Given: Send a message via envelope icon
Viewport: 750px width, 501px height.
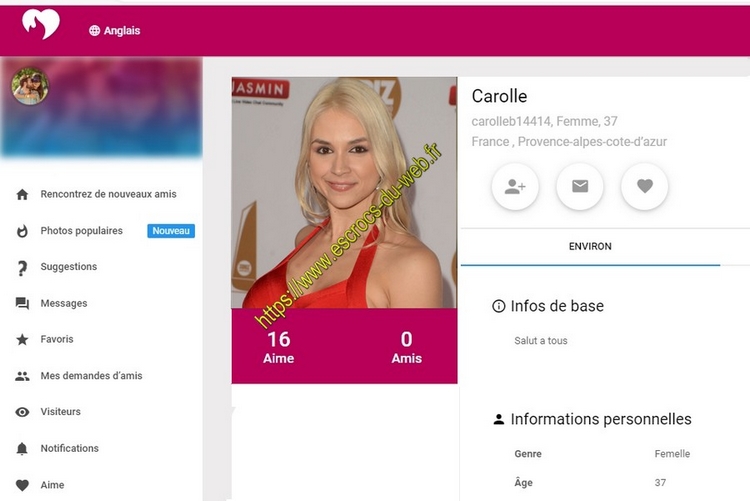Looking at the screenshot, I should [x=580, y=186].
